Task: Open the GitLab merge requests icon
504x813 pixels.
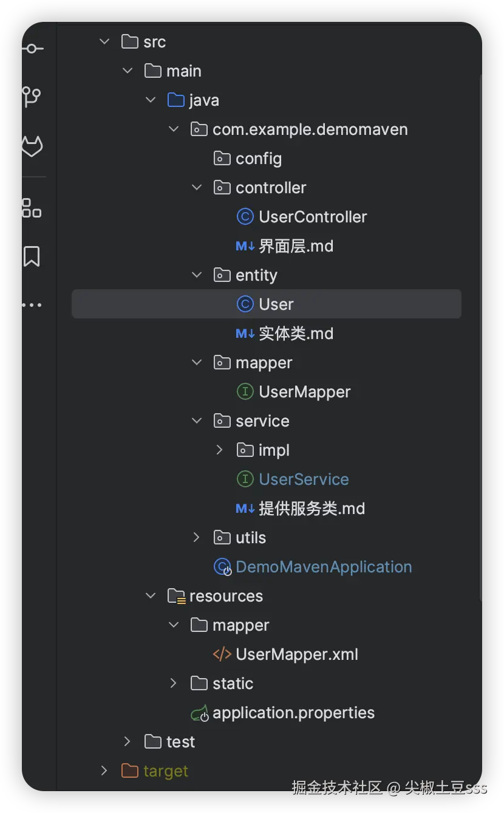Action: (x=32, y=146)
